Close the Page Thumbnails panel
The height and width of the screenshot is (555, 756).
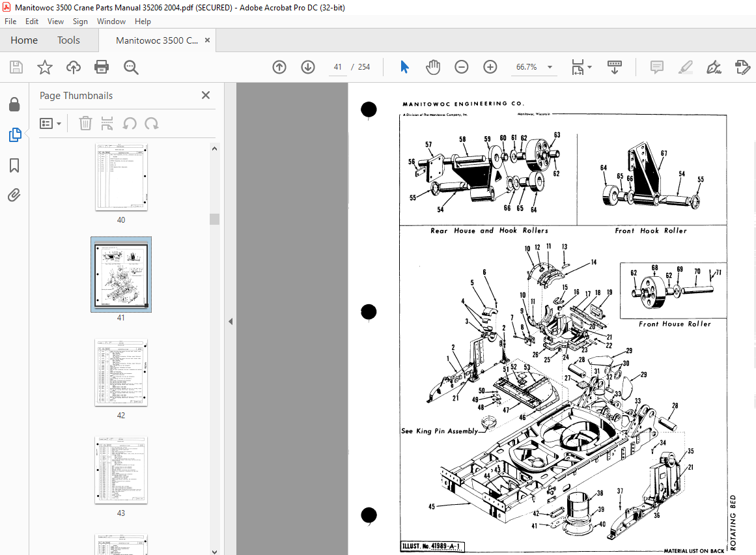[206, 95]
